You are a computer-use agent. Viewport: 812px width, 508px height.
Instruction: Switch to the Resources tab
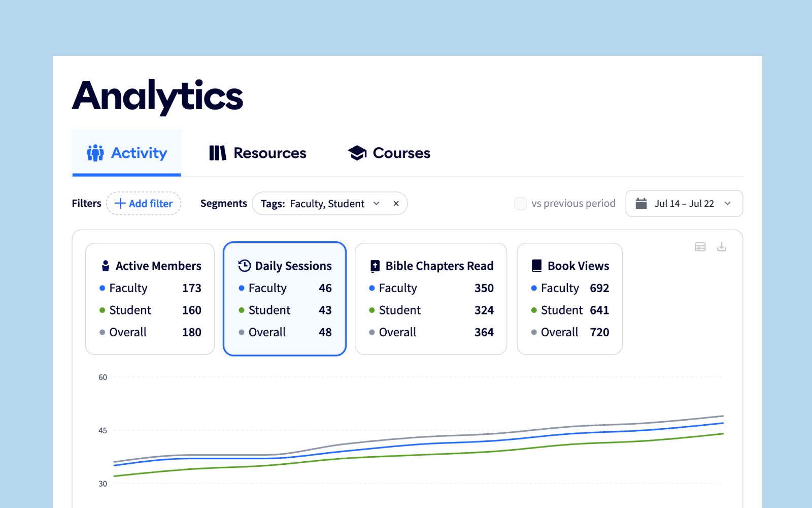[x=257, y=153]
